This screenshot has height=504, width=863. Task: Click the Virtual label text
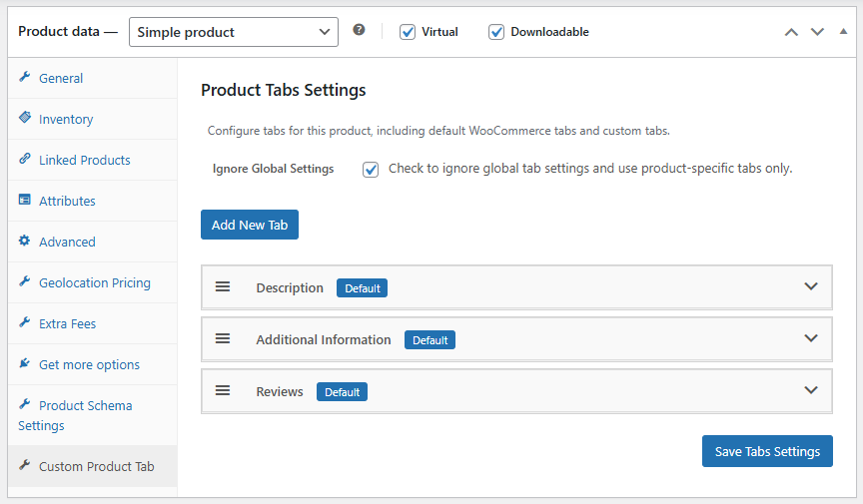(439, 32)
